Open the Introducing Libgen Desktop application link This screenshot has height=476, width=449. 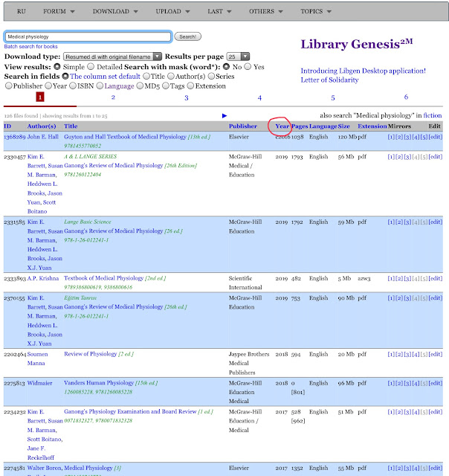pyautogui.click(x=364, y=71)
